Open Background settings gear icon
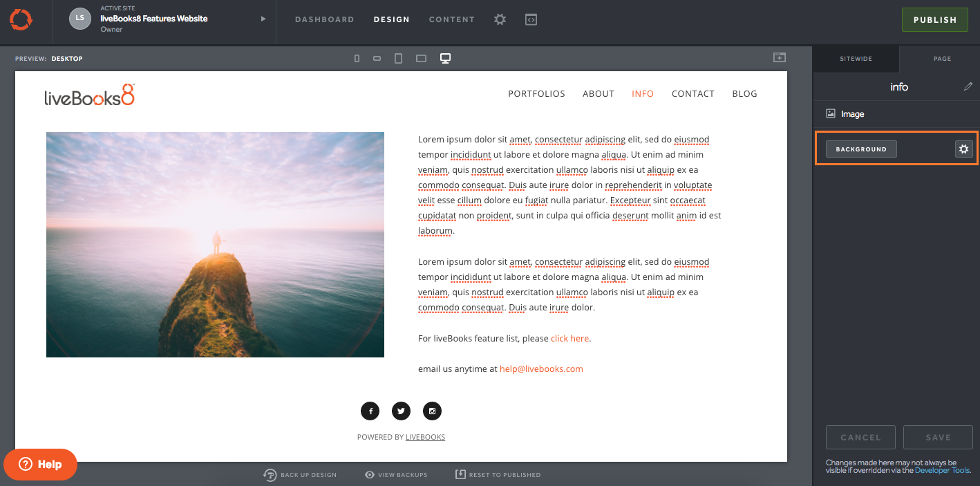 (963, 149)
